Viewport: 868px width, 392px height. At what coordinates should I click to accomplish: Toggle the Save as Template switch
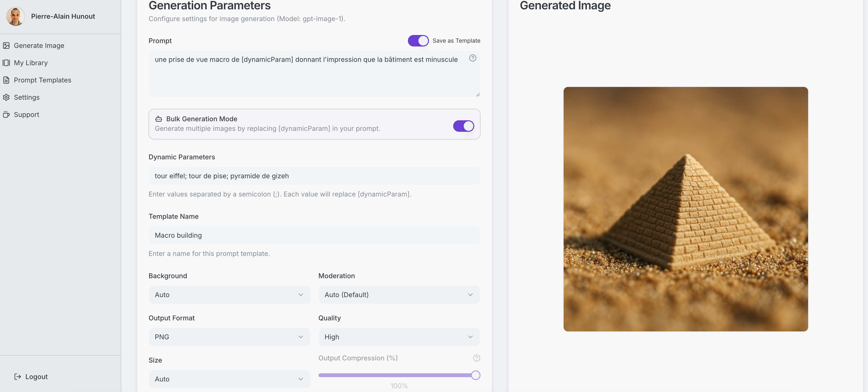click(418, 41)
